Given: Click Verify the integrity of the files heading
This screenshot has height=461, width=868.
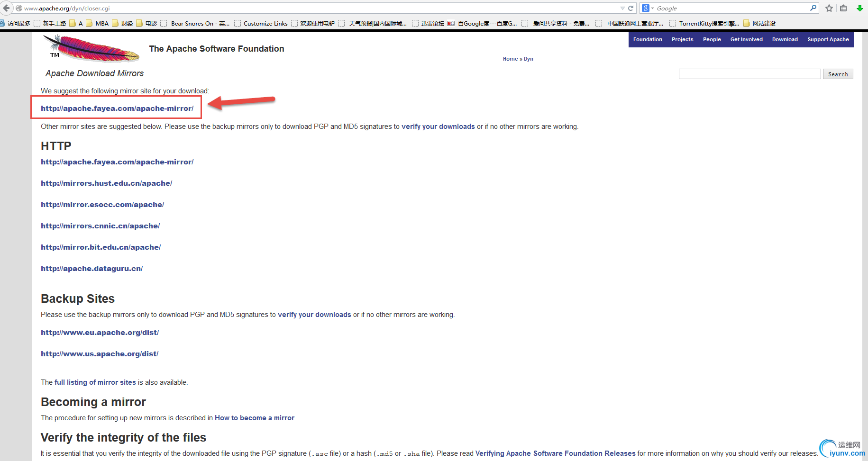Looking at the screenshot, I should click(124, 437).
